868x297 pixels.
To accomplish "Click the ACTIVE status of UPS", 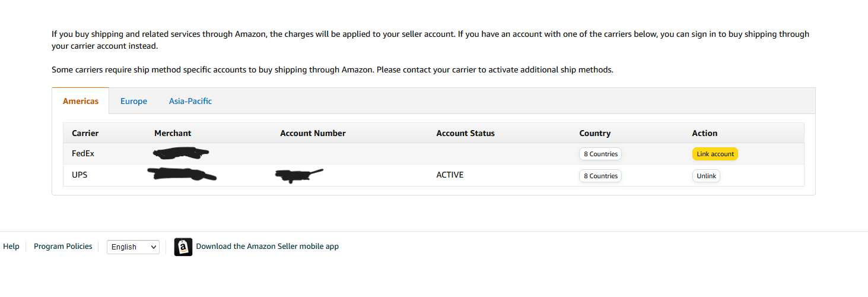I will (x=450, y=175).
